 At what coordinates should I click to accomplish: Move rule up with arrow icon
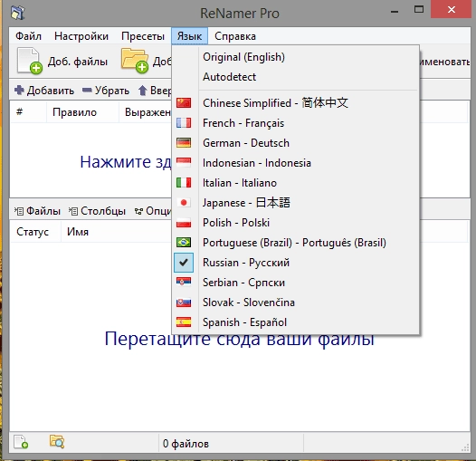click(x=142, y=91)
